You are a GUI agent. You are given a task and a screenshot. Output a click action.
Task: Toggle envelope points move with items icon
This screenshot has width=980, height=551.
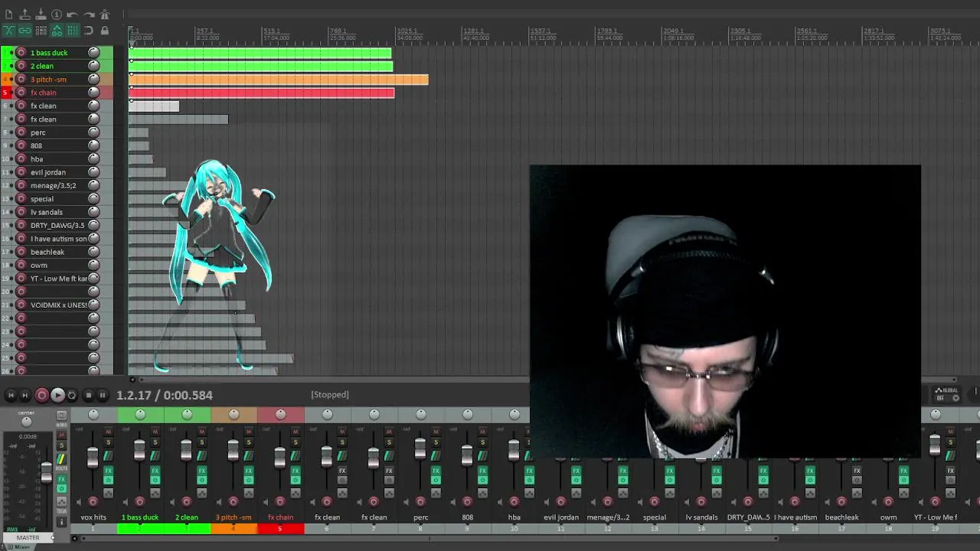tap(57, 31)
